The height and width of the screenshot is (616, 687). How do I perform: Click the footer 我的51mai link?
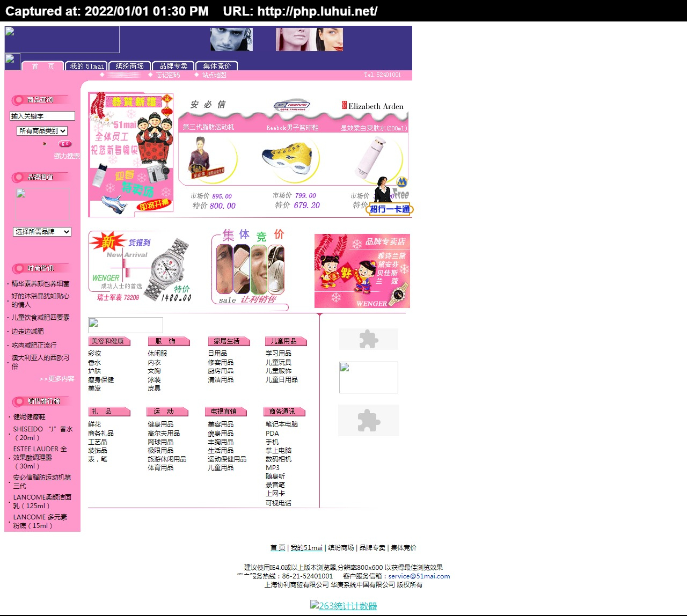(x=306, y=548)
